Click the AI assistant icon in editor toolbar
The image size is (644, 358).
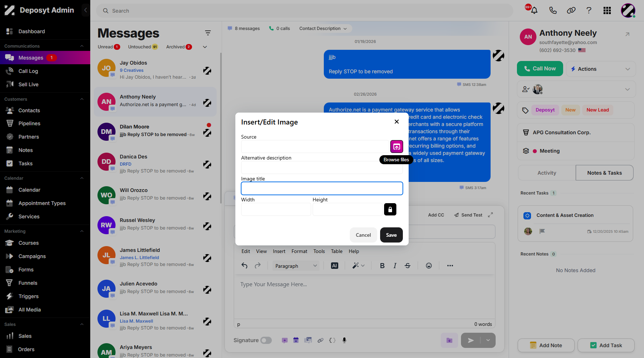coord(335,266)
